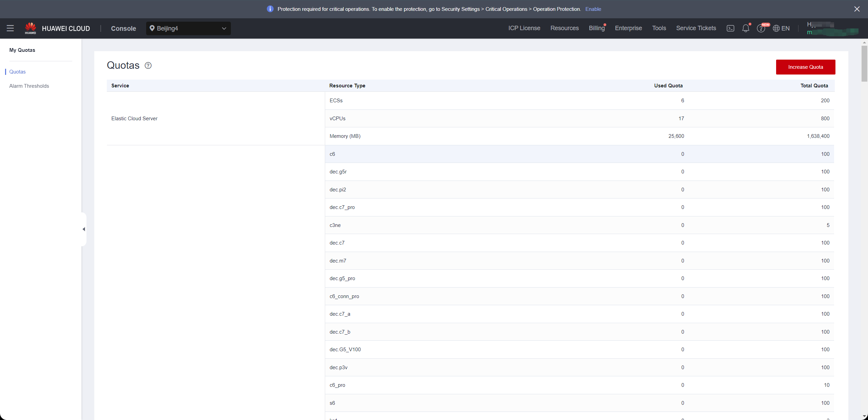Select the Quotas sidebar menu item
This screenshot has width=868, height=420.
point(18,71)
